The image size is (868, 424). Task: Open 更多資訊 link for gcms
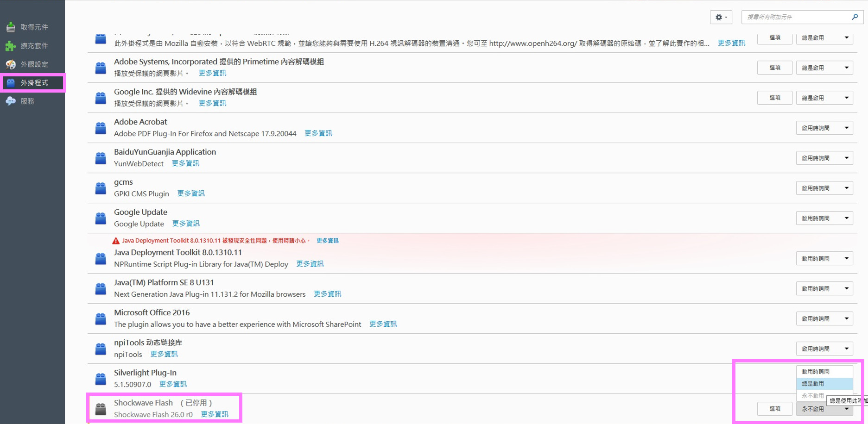(191, 193)
